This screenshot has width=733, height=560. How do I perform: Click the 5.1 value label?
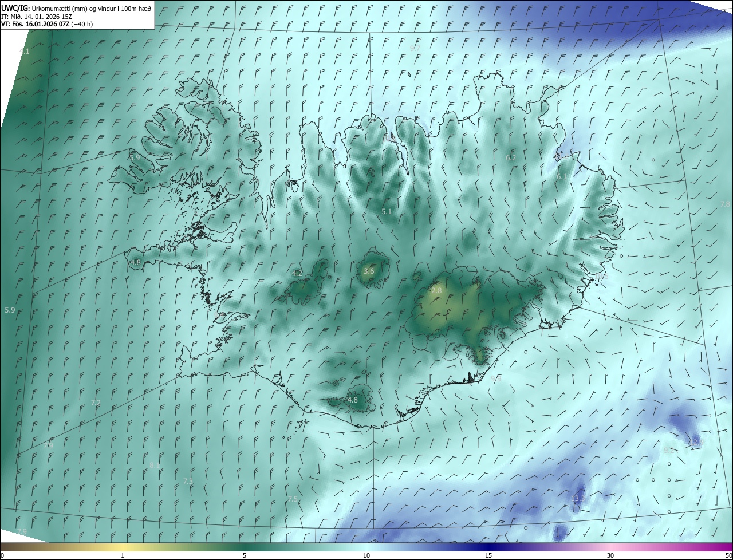coord(387,211)
